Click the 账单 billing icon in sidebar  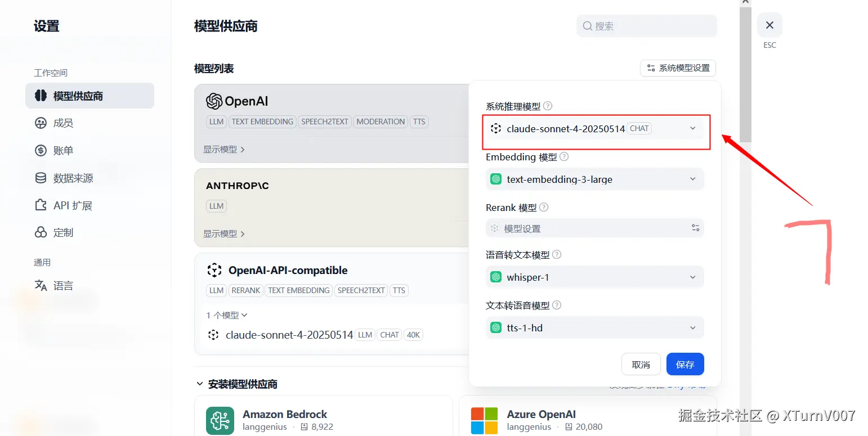pyautogui.click(x=41, y=150)
